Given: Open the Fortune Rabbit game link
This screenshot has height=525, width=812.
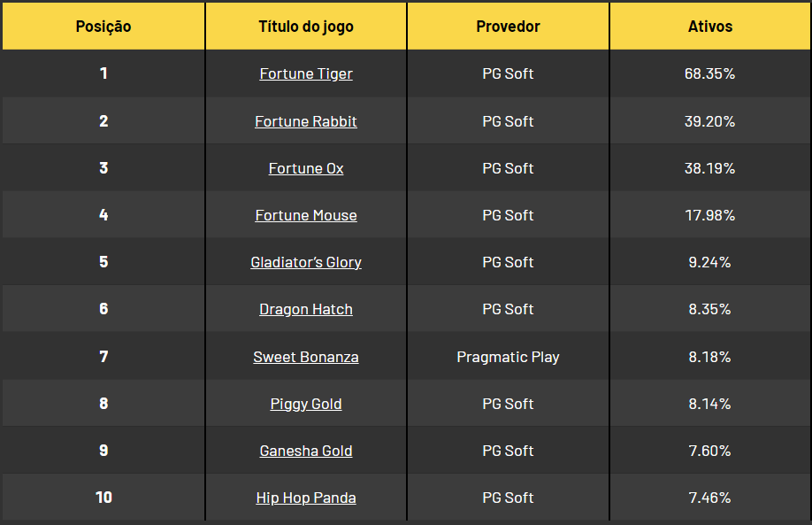Looking at the screenshot, I should tap(306, 120).
